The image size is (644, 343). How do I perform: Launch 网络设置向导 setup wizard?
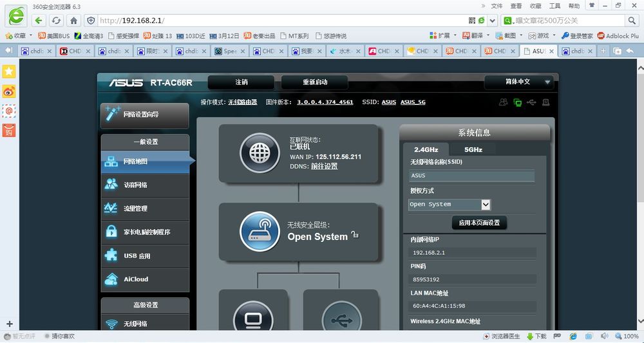point(145,115)
